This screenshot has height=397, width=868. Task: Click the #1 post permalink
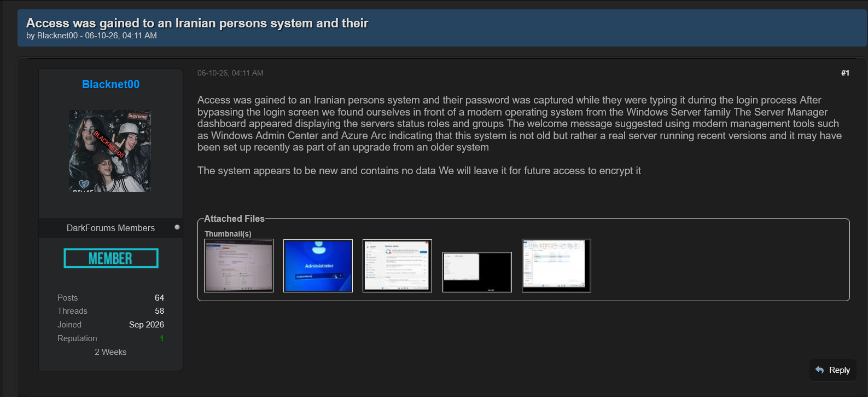[845, 73]
